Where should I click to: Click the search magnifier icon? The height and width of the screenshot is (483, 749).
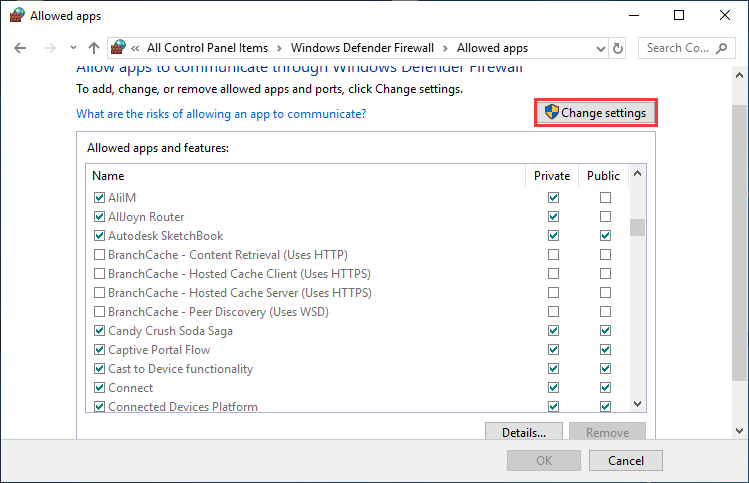pos(721,48)
